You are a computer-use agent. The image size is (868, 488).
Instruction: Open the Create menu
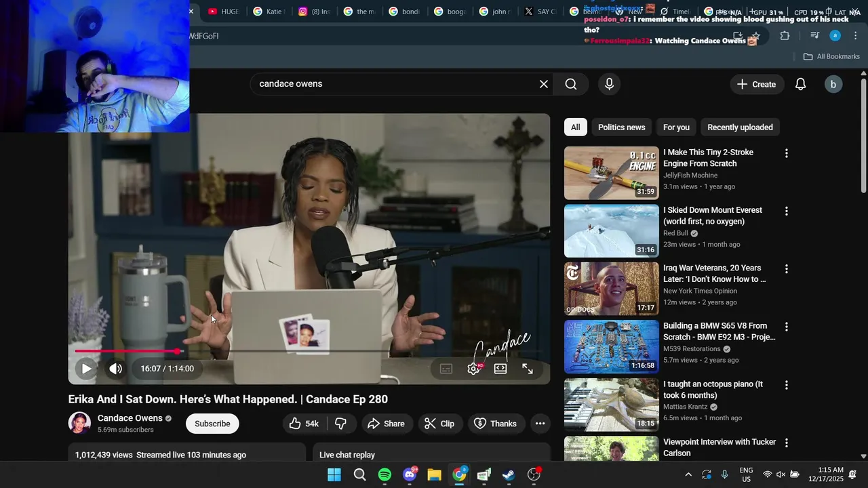click(x=756, y=84)
